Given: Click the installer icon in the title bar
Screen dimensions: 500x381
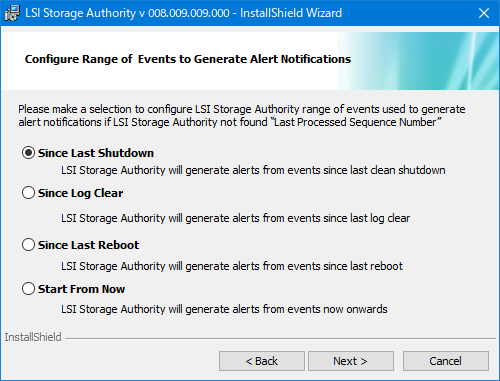Looking at the screenshot, I should (x=12, y=13).
